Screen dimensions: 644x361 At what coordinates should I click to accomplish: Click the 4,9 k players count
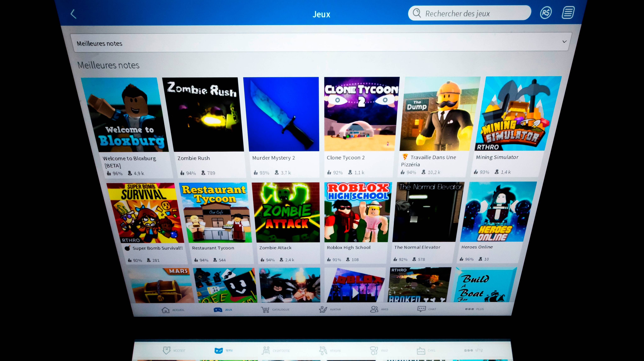pyautogui.click(x=139, y=173)
